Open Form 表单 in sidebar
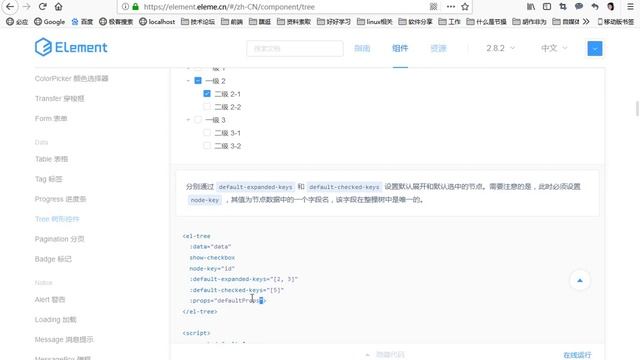Image resolution: width=640 pixels, height=360 pixels. click(x=51, y=118)
